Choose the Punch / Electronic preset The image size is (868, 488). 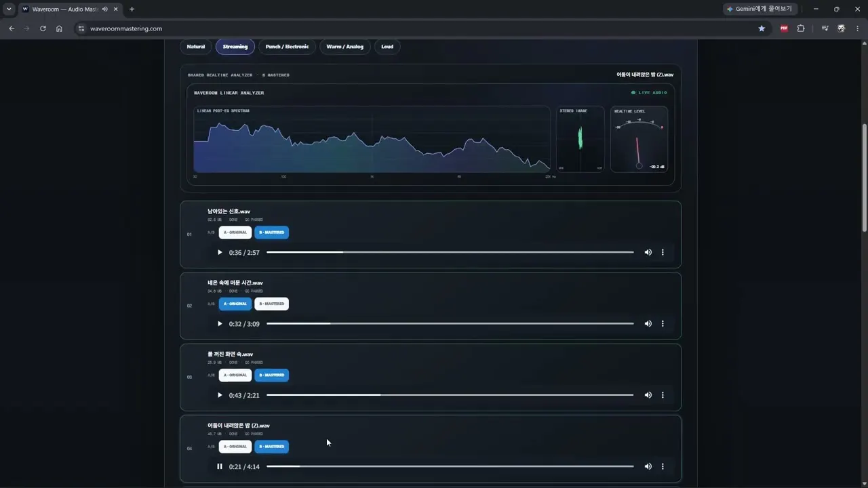[287, 47]
